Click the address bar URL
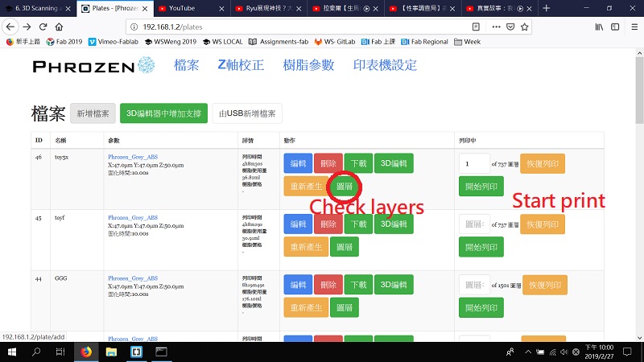This screenshot has height=362, width=644. (172, 27)
